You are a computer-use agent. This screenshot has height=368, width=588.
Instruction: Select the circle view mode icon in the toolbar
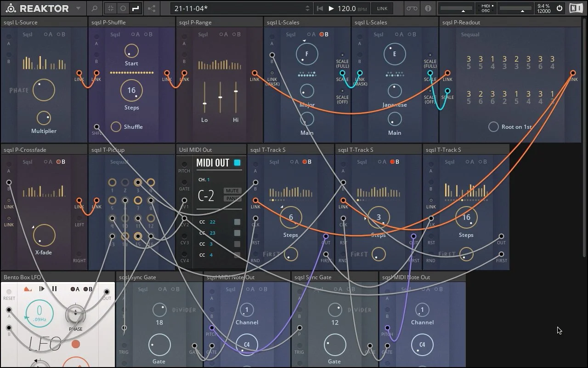(123, 8)
